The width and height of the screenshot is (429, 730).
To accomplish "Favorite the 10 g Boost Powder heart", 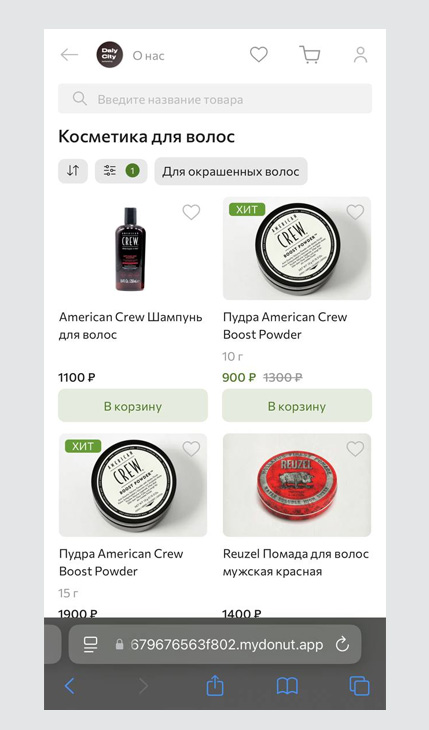I will click(355, 212).
